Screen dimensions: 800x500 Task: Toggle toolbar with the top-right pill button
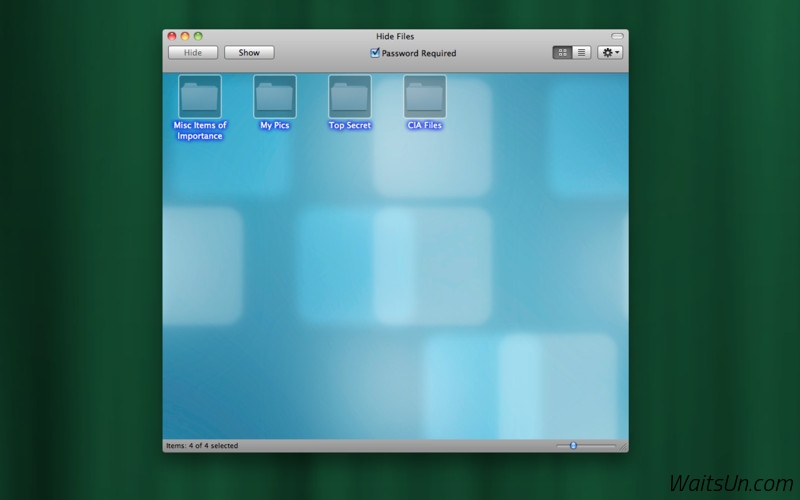click(x=617, y=36)
